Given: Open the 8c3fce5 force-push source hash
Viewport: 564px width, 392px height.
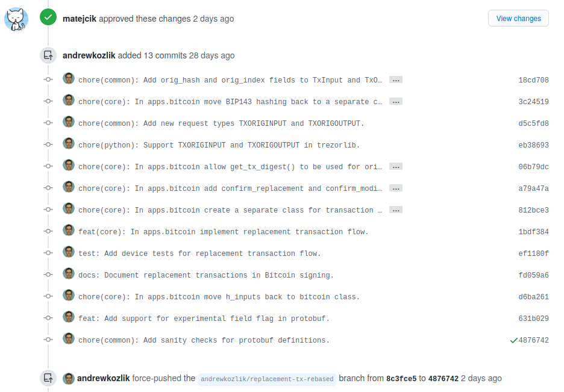Looking at the screenshot, I should click(401, 379).
